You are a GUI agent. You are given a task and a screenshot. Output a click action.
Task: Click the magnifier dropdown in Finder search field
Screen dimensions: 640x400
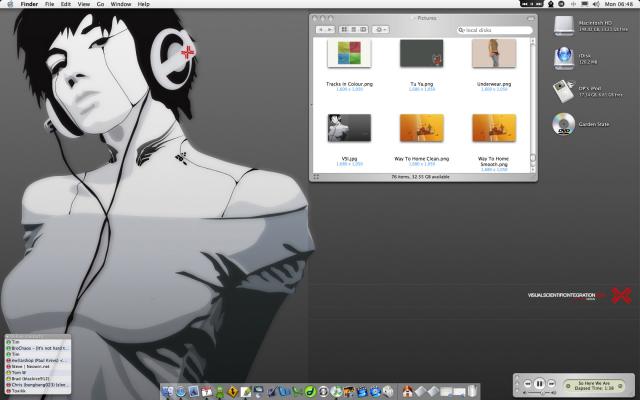click(461, 30)
